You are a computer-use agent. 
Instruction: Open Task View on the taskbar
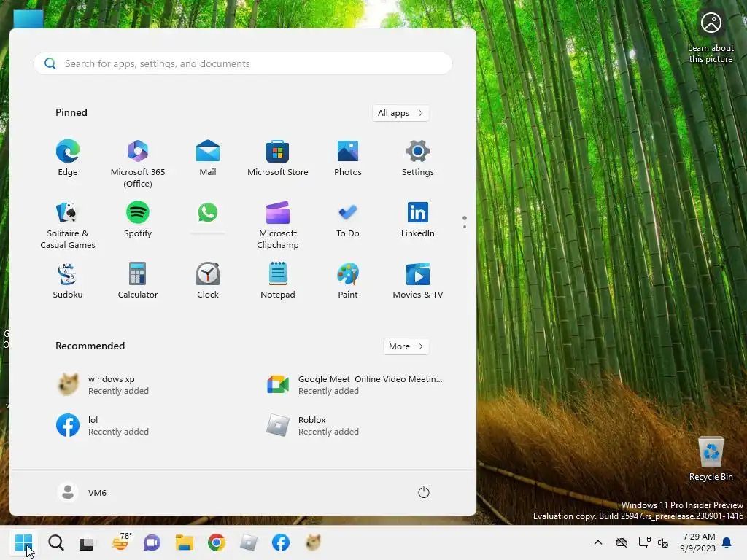coord(88,542)
